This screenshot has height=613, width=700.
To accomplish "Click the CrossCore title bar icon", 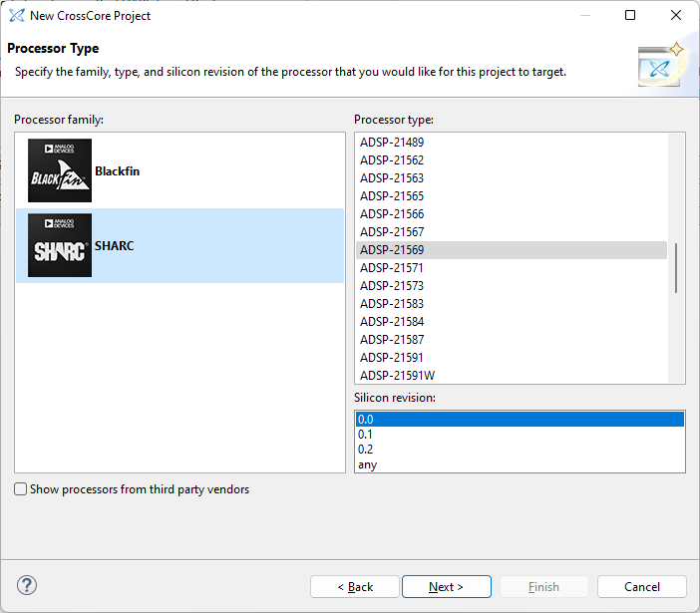I will 17,16.
